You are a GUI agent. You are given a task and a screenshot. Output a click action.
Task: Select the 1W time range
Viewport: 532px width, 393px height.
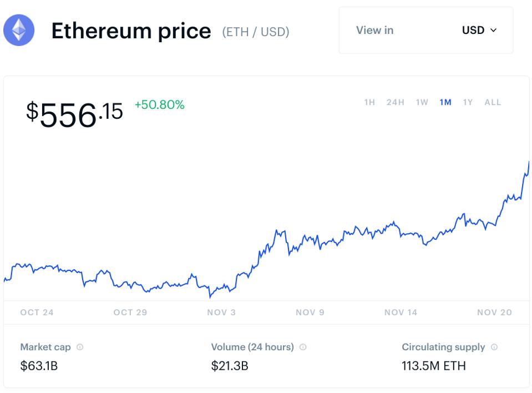(x=421, y=102)
